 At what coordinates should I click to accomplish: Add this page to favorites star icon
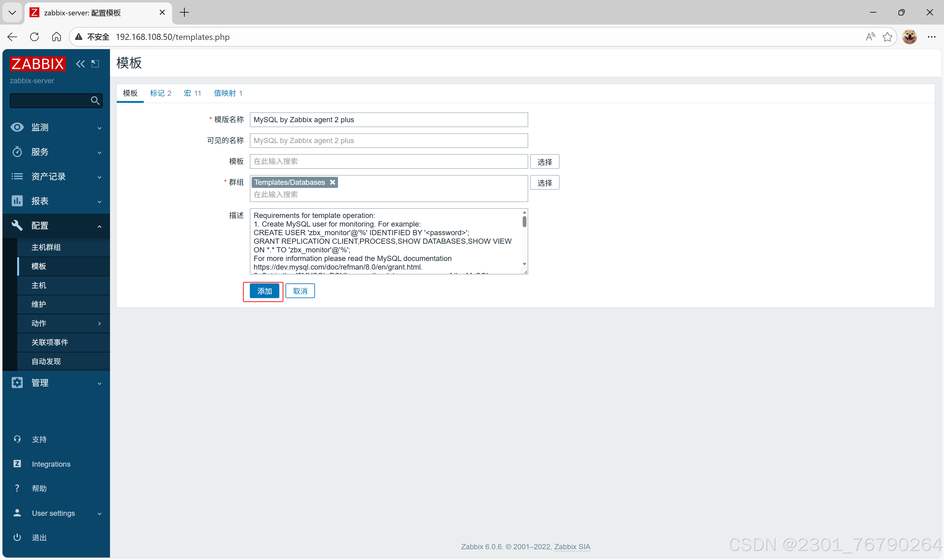tap(887, 37)
